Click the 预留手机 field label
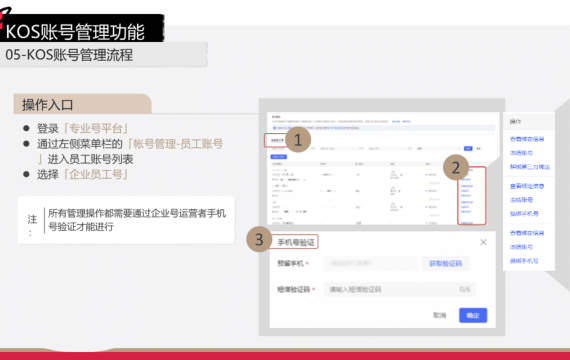570x360 pixels. tap(290, 263)
